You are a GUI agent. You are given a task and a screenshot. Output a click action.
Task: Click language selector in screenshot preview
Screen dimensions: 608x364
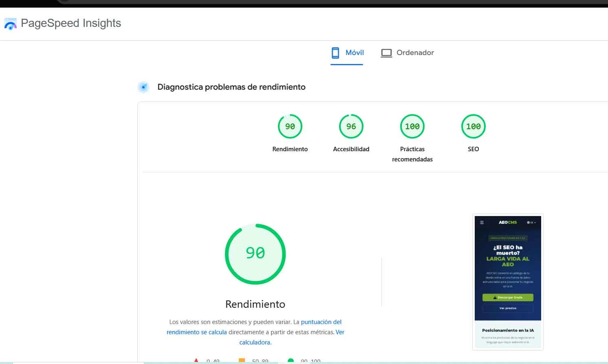[x=531, y=223]
